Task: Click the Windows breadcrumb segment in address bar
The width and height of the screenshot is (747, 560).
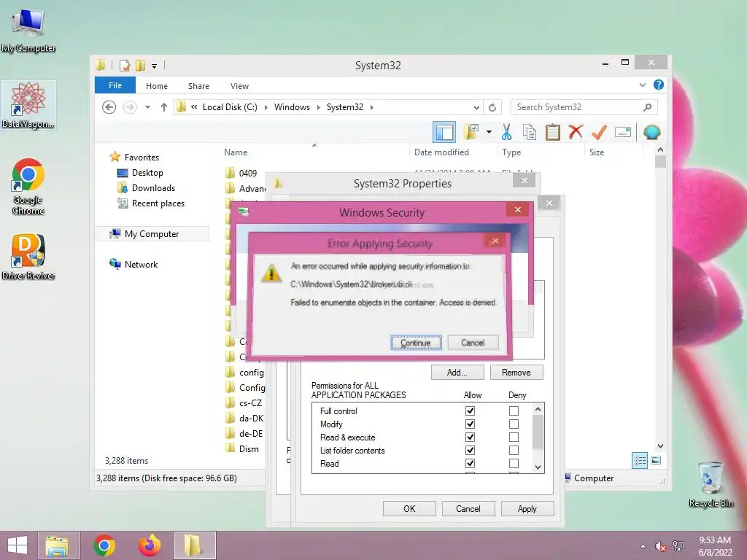Action: point(292,107)
